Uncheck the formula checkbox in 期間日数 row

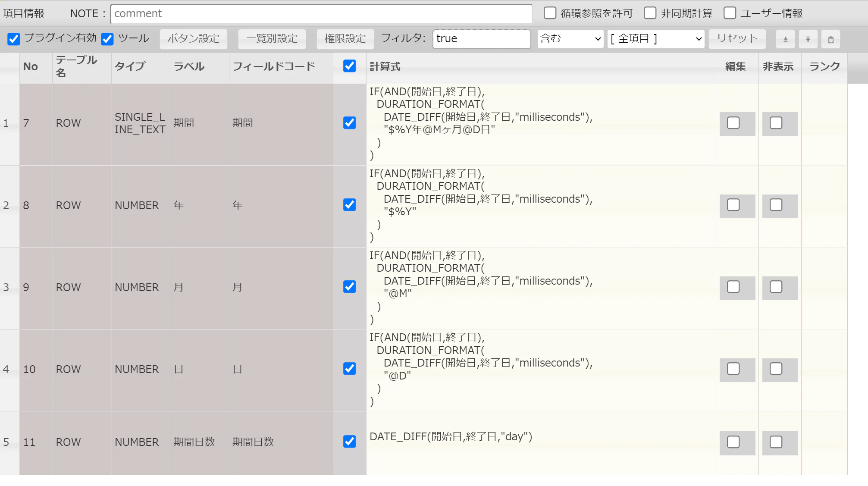click(350, 442)
